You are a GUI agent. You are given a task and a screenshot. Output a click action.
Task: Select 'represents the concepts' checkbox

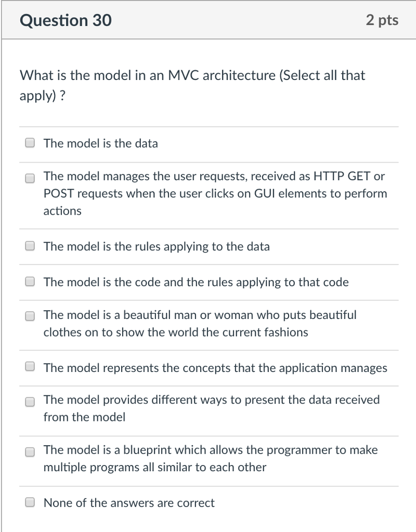[30, 366]
